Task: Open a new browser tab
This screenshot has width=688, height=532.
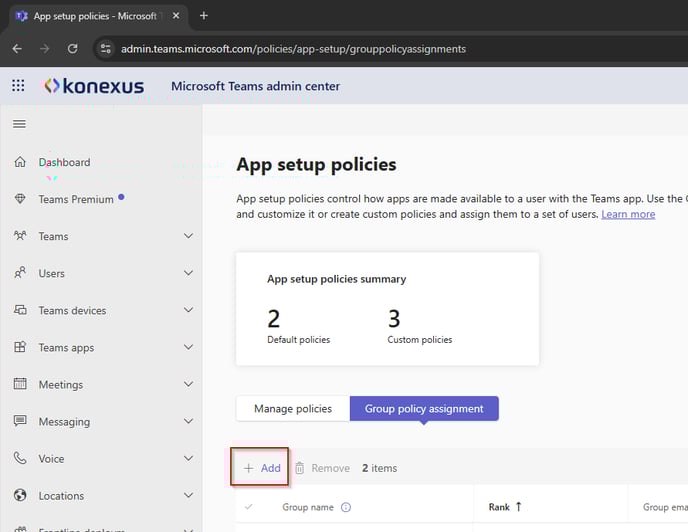Action: pyautogui.click(x=204, y=16)
